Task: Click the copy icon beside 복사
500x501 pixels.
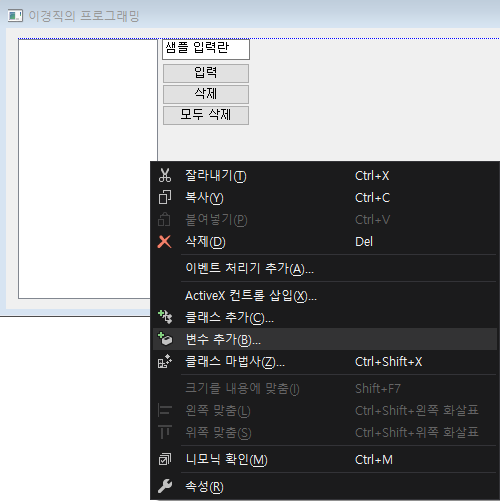Action: [x=165, y=197]
